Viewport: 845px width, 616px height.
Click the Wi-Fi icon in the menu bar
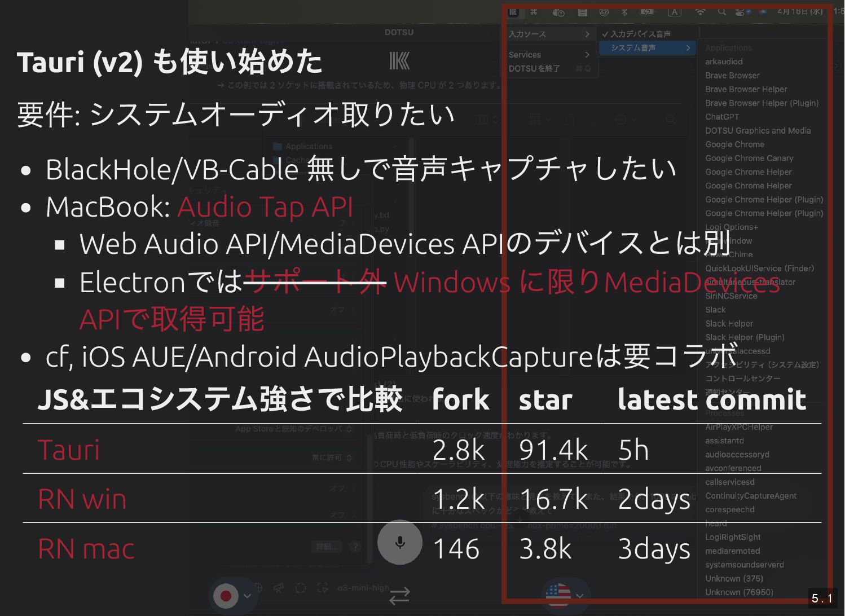700,12
